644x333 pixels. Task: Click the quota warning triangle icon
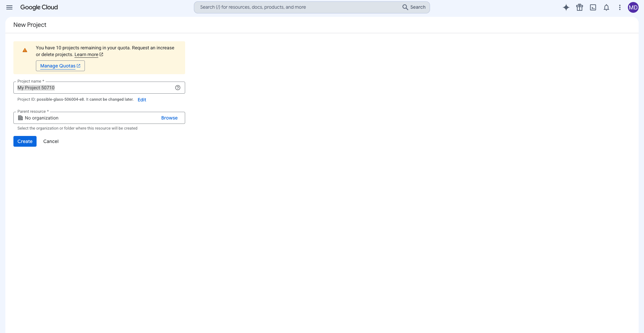point(25,50)
